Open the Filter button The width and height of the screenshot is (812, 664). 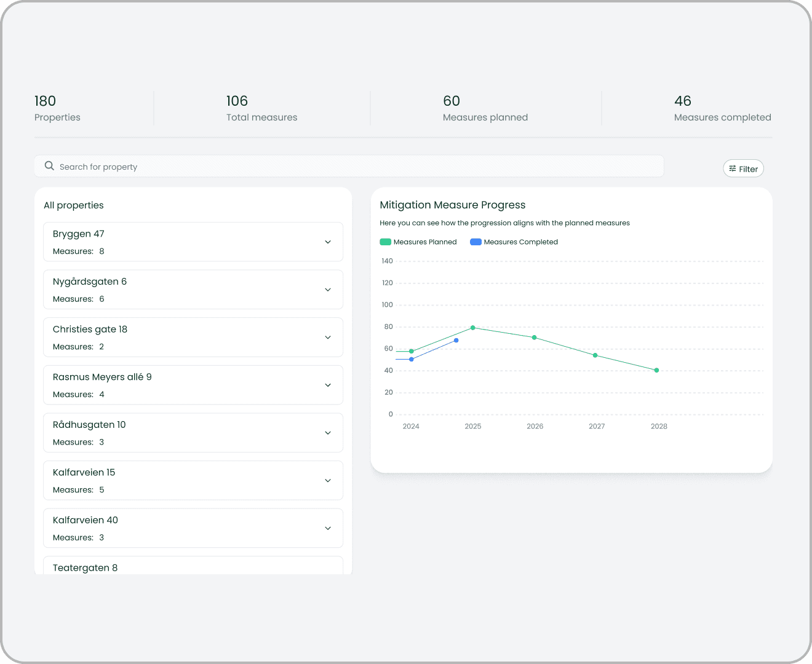(x=743, y=168)
